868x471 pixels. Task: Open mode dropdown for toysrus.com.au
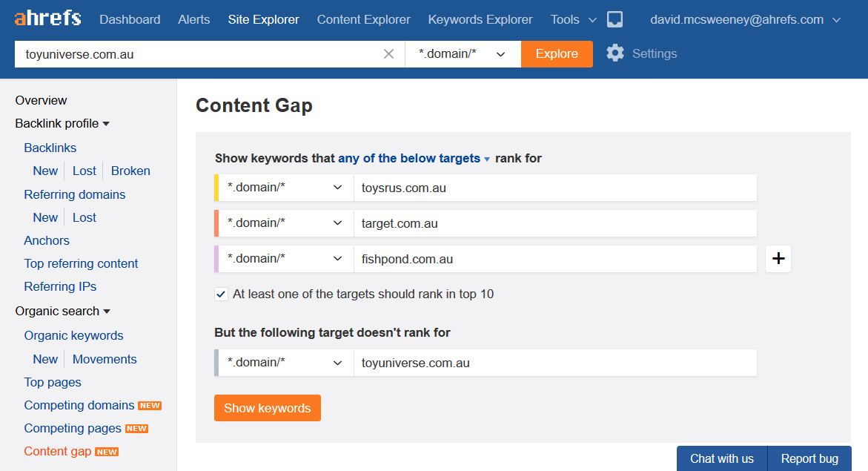tap(285, 188)
